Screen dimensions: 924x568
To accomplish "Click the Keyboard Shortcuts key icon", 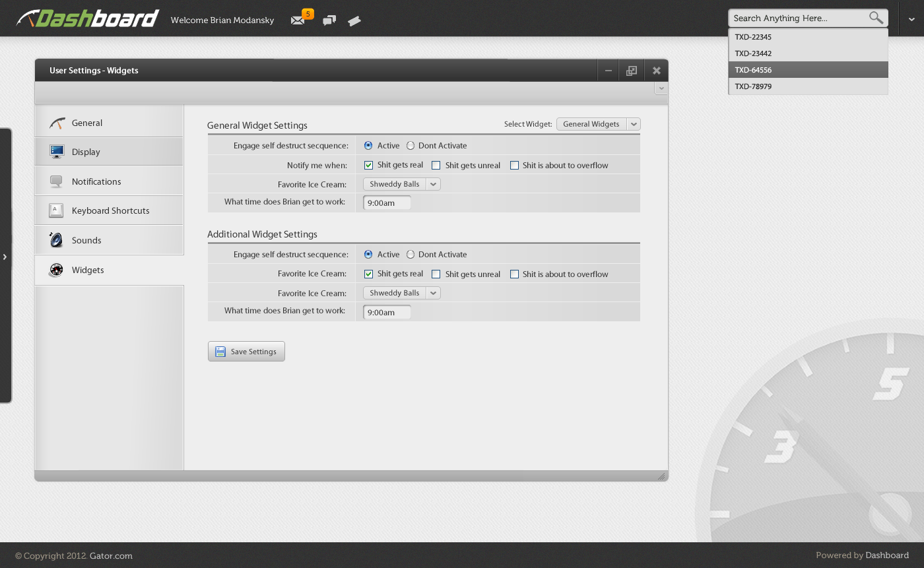I will coord(56,210).
